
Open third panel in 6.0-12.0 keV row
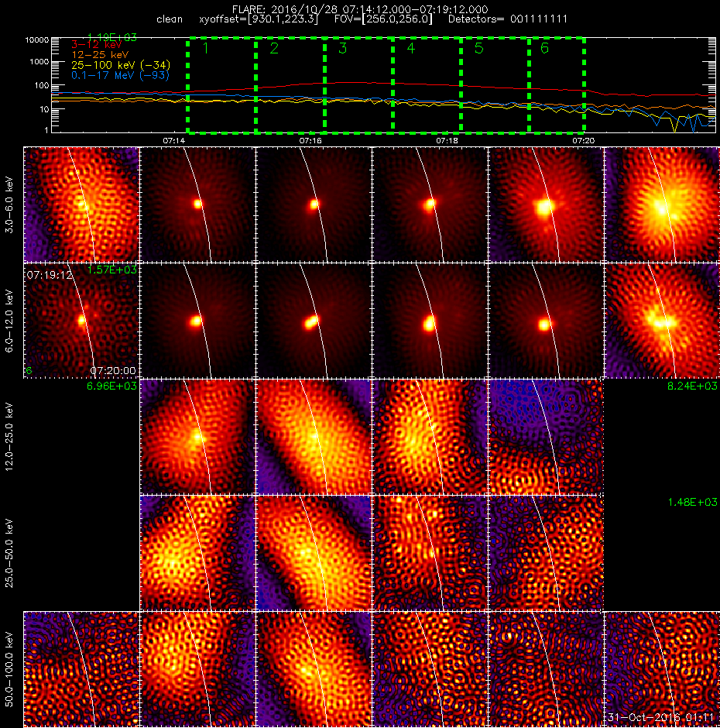pyautogui.click(x=314, y=321)
